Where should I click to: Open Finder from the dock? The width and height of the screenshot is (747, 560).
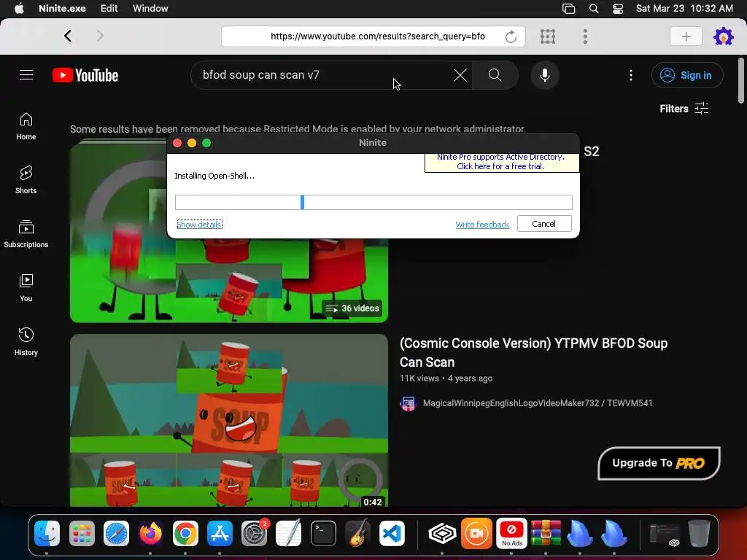(x=47, y=533)
